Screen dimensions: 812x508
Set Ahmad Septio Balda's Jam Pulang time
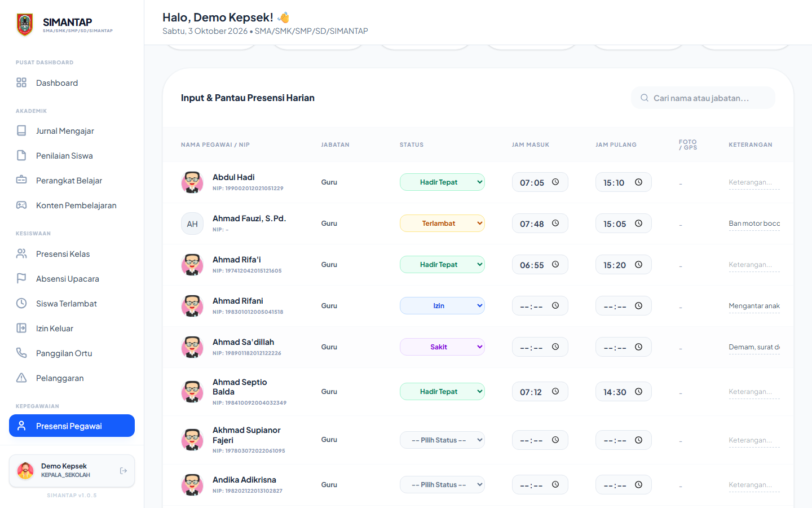(623, 391)
